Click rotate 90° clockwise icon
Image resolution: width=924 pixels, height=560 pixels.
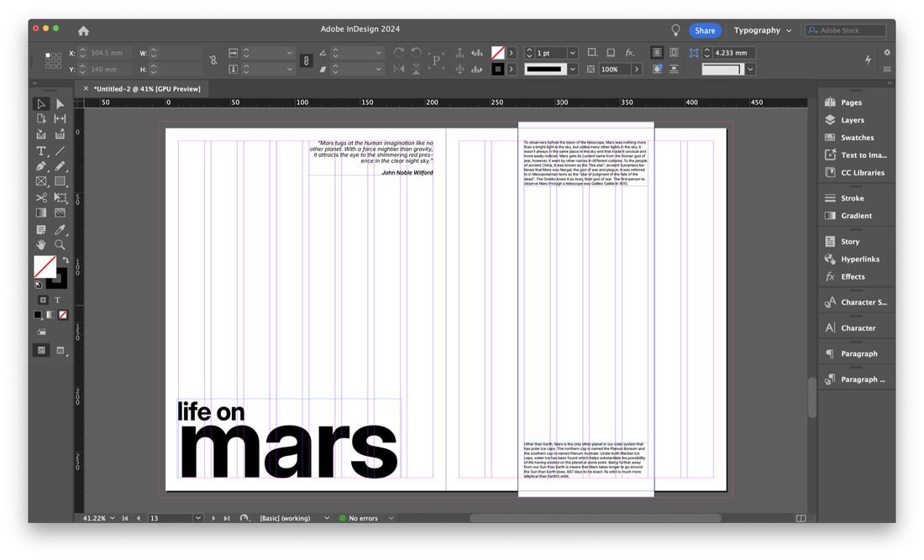[399, 52]
